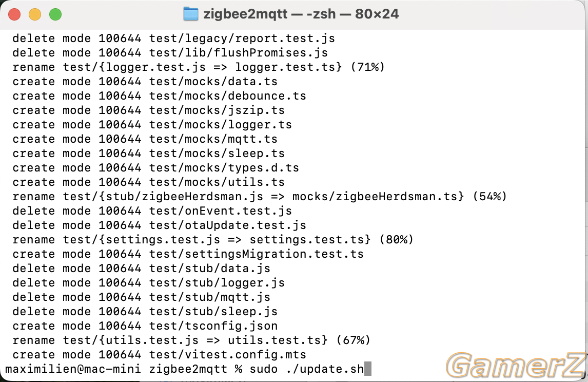Image resolution: width=588 pixels, height=382 pixels.
Task: Click the 'test/settingsMigration.test.ts' line
Action: point(188,254)
